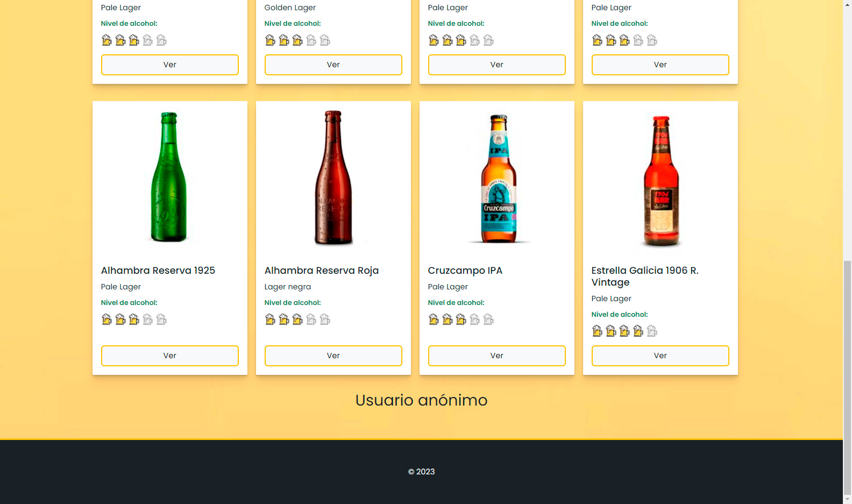Click the Usuario anónimo heading
Image resolution: width=852 pixels, height=504 pixels.
(422, 400)
